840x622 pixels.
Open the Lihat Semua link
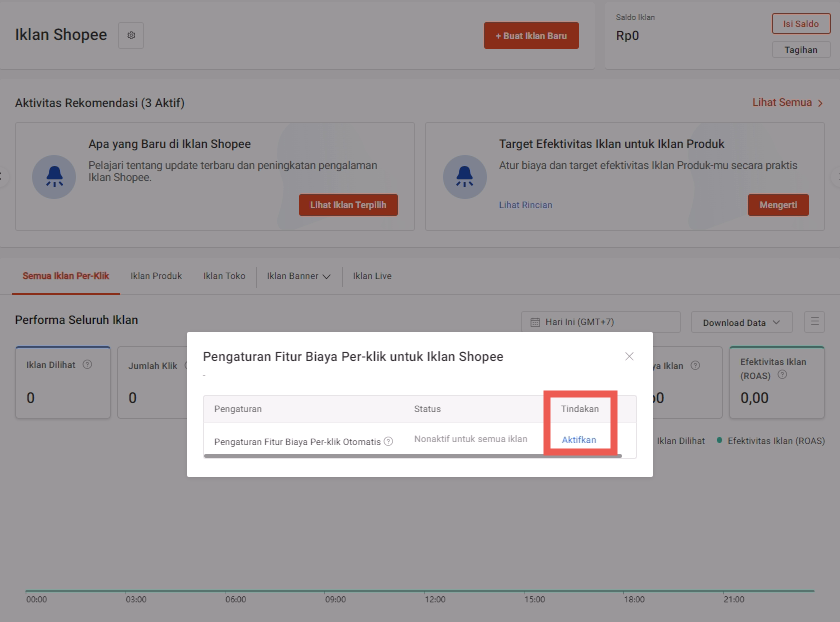tap(787, 102)
